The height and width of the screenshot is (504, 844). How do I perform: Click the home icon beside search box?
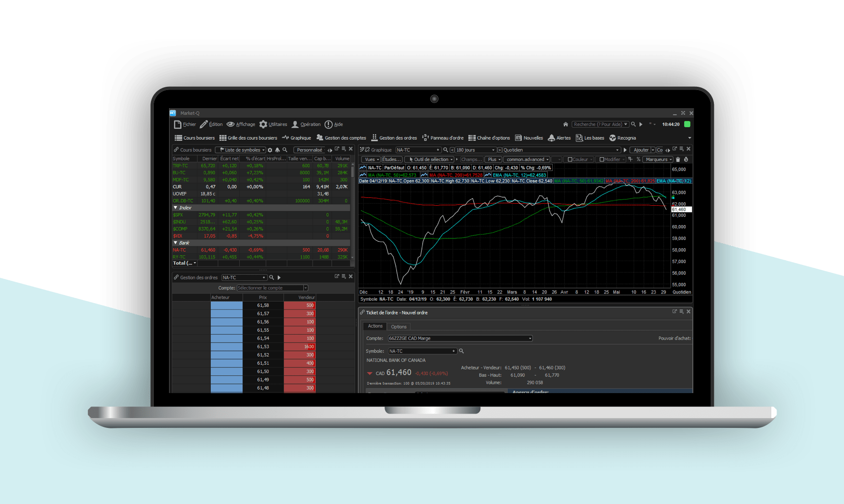[565, 124]
